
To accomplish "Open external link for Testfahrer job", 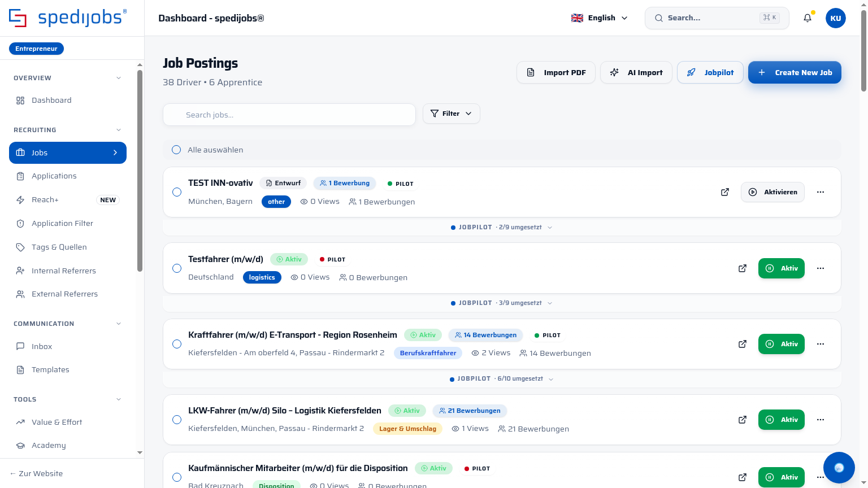I will coord(743,268).
